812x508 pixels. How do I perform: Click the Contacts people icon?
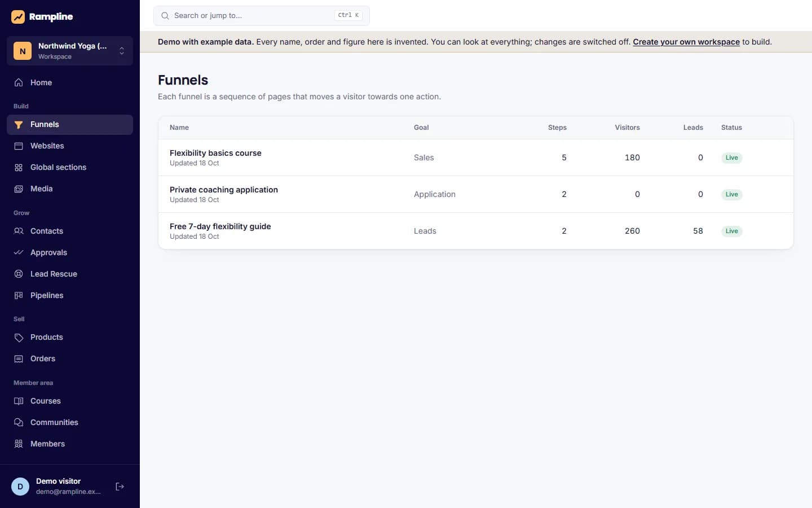pyautogui.click(x=19, y=231)
